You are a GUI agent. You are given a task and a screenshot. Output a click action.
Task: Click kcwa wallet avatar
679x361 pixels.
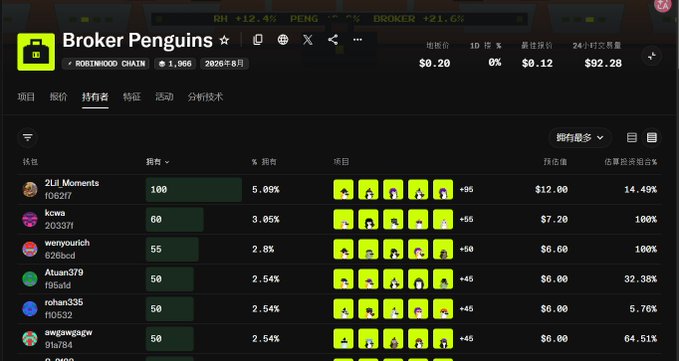point(30,219)
